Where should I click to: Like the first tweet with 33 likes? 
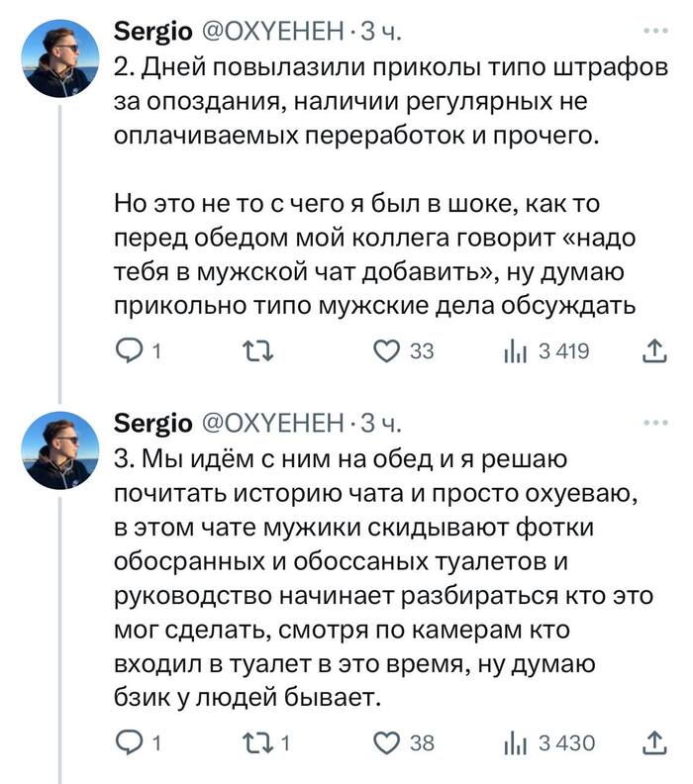click(387, 350)
